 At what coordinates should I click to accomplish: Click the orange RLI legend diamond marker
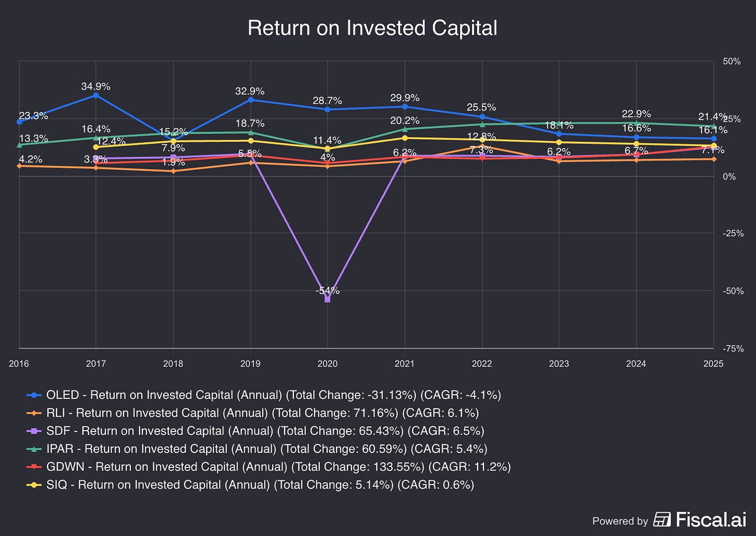tap(34, 413)
